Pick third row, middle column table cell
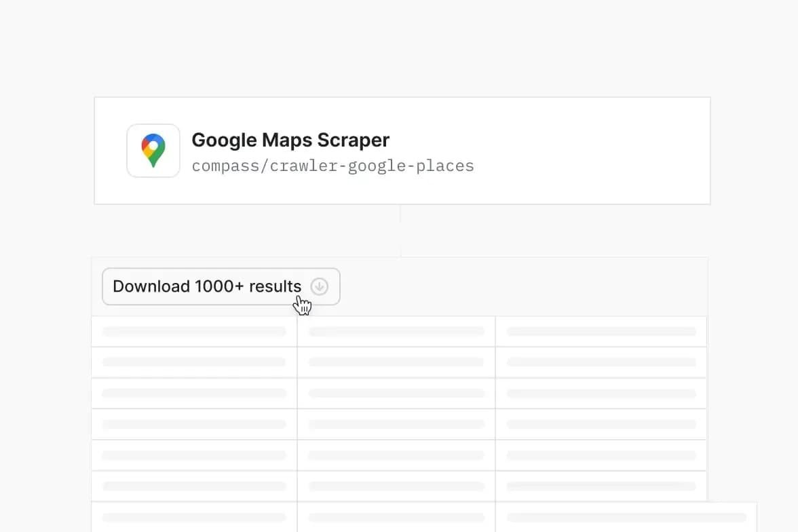 (396, 394)
